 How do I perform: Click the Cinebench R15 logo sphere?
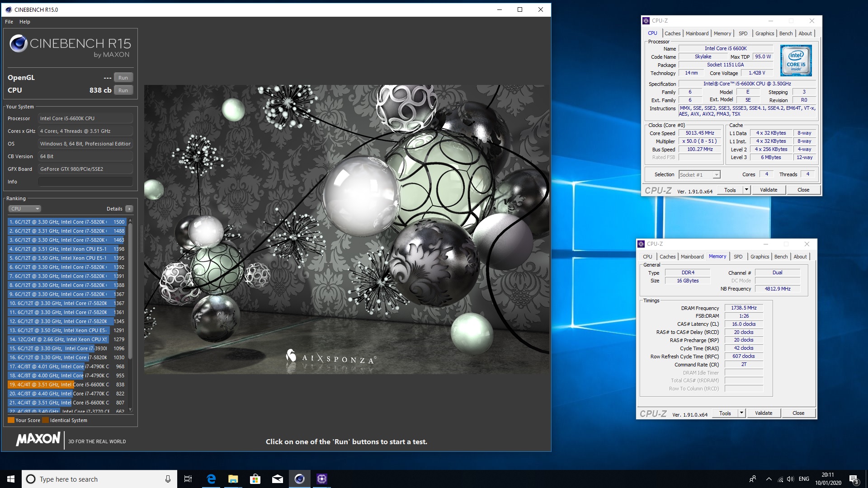coord(19,43)
